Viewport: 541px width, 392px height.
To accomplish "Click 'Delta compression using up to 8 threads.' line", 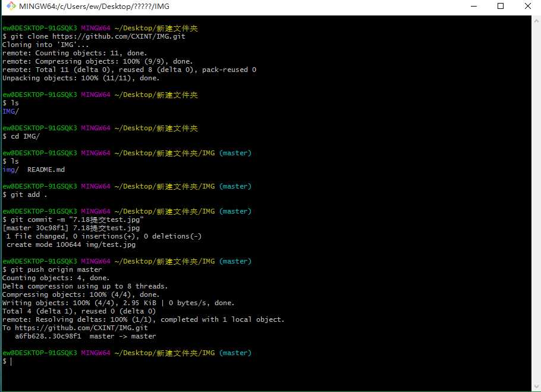I will (85, 286).
